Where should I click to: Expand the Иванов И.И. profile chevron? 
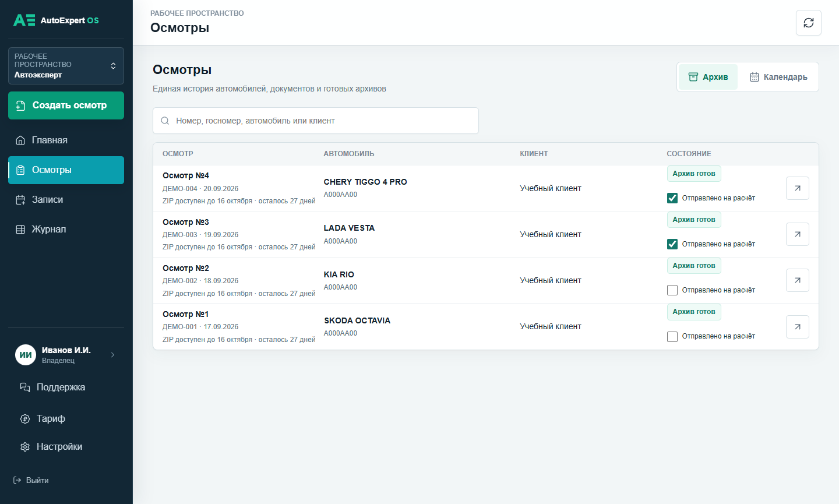point(112,355)
